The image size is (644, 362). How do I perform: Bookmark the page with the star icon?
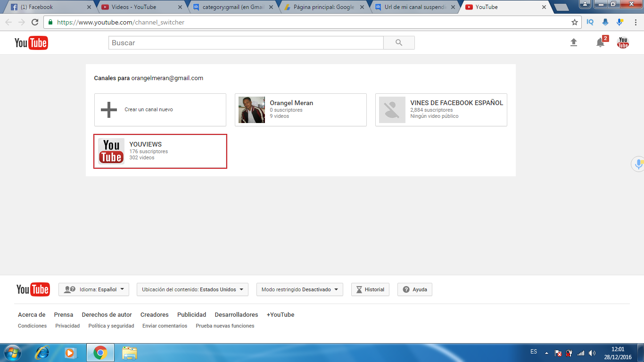[x=575, y=22]
